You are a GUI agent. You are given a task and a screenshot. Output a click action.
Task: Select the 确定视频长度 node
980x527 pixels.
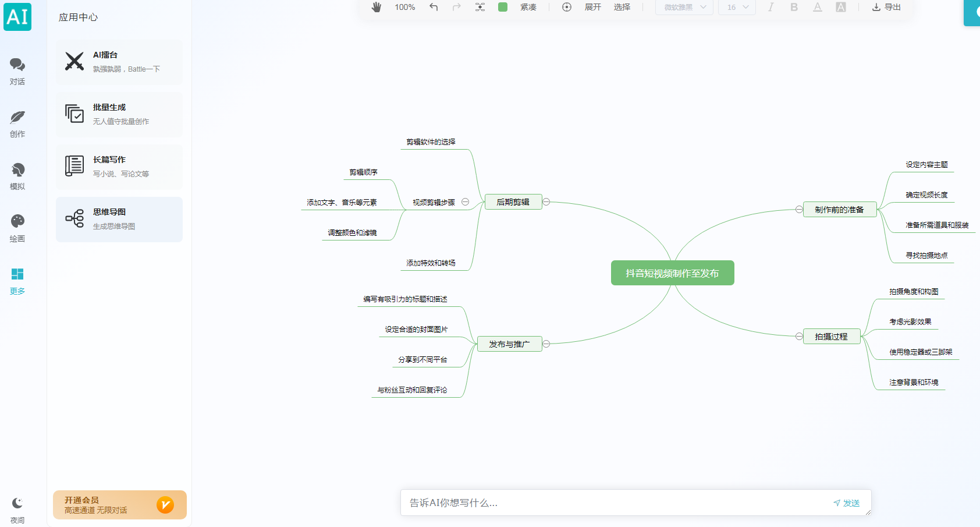click(927, 195)
